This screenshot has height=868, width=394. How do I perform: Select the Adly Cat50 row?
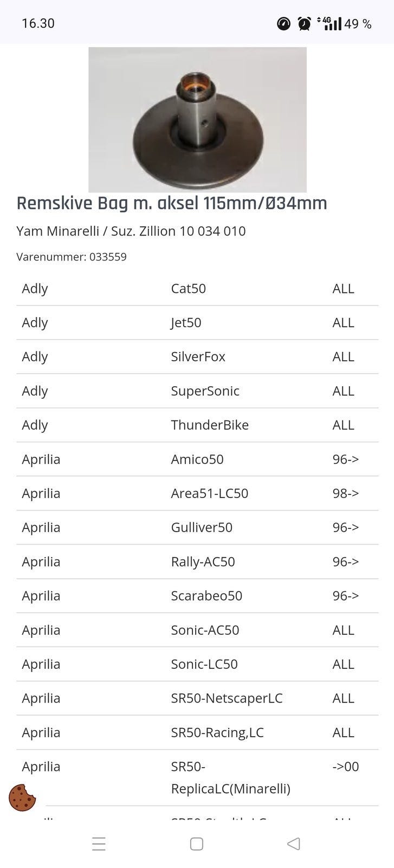(x=197, y=289)
